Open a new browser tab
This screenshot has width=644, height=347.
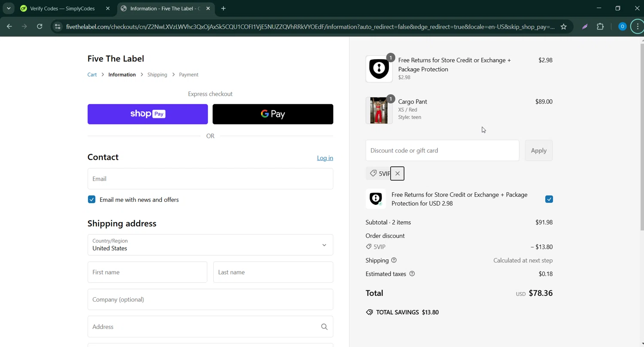pyautogui.click(x=223, y=8)
